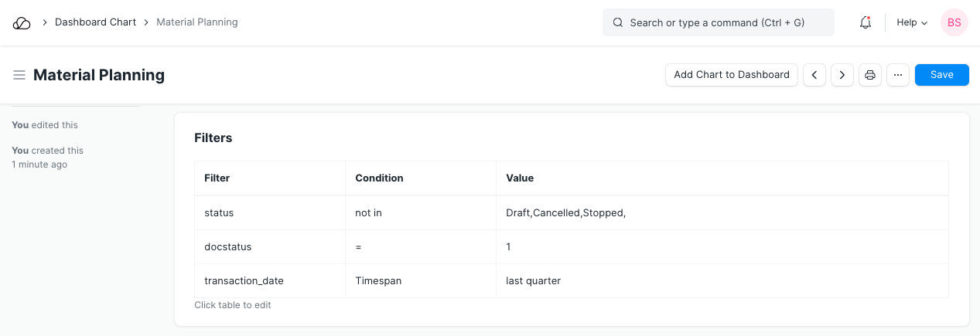Open the notifications bell
This screenshot has height=336, width=980.
(866, 23)
